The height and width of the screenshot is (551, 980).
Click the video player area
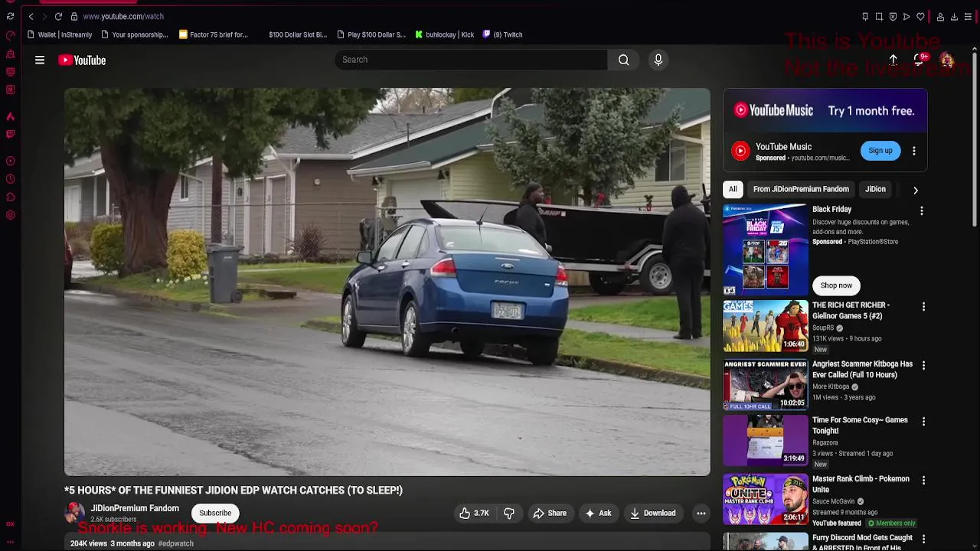click(x=387, y=282)
